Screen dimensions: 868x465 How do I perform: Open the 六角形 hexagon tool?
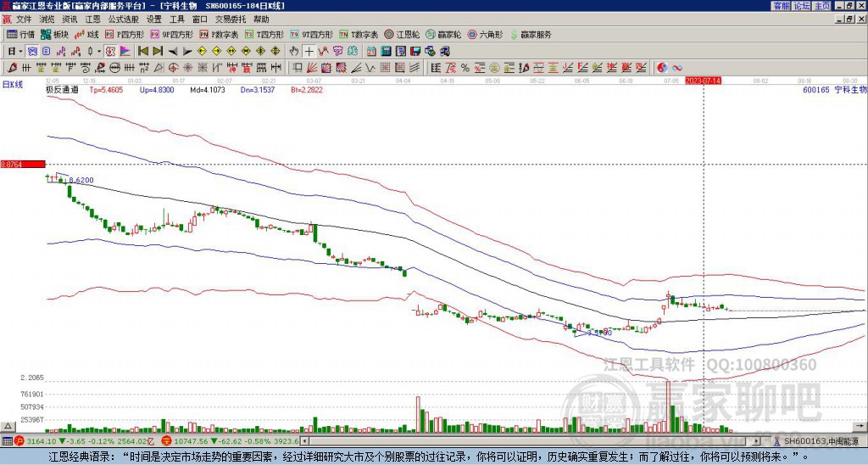[485, 34]
